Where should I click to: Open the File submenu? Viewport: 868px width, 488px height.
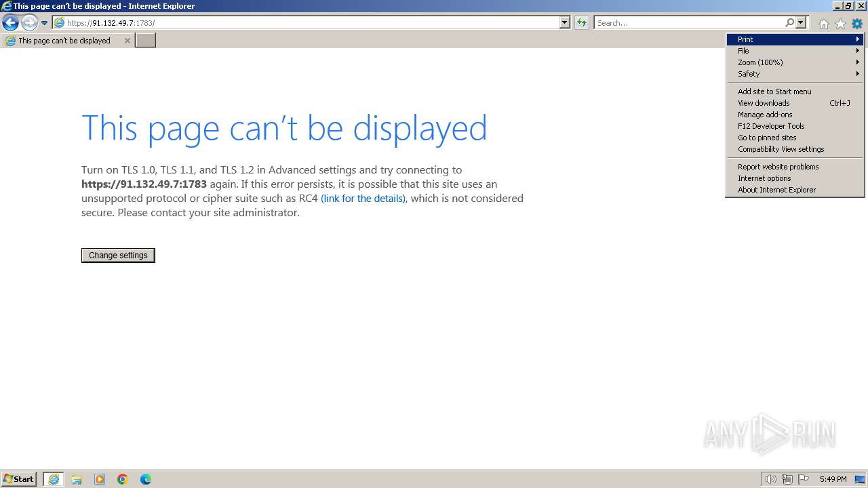pyautogui.click(x=795, y=51)
